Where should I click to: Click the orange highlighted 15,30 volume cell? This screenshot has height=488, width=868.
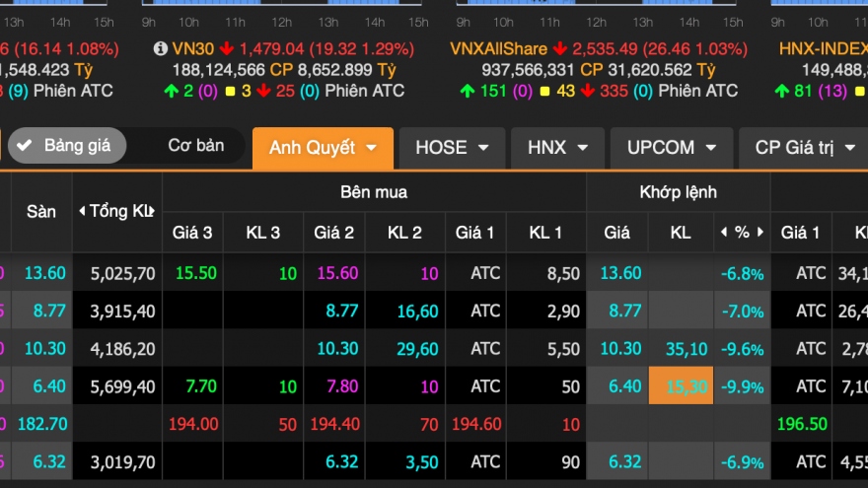681,385
